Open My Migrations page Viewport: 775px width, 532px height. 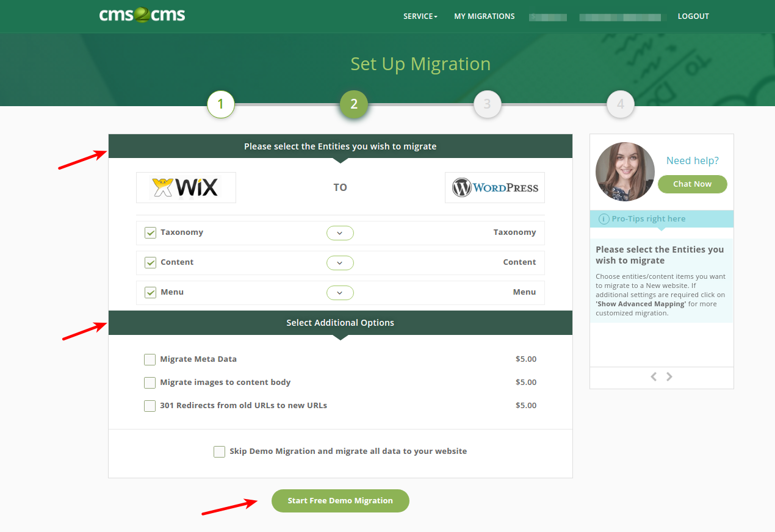[x=485, y=16]
